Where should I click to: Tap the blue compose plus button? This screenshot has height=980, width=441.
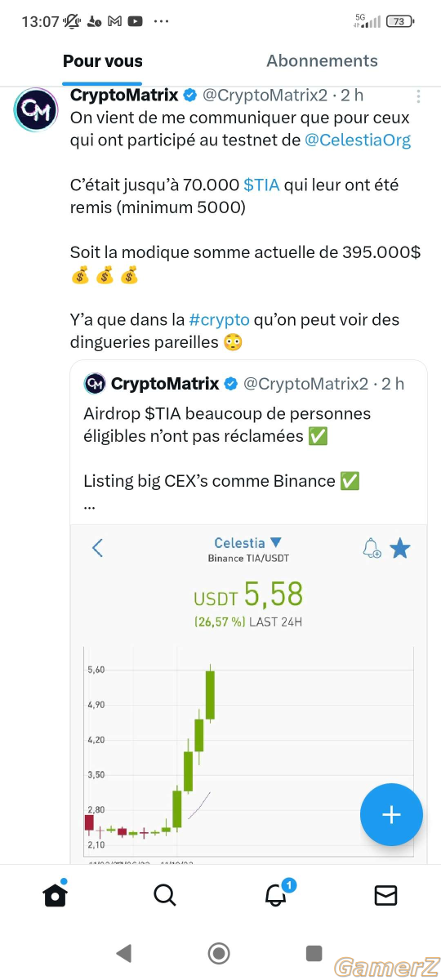391,814
